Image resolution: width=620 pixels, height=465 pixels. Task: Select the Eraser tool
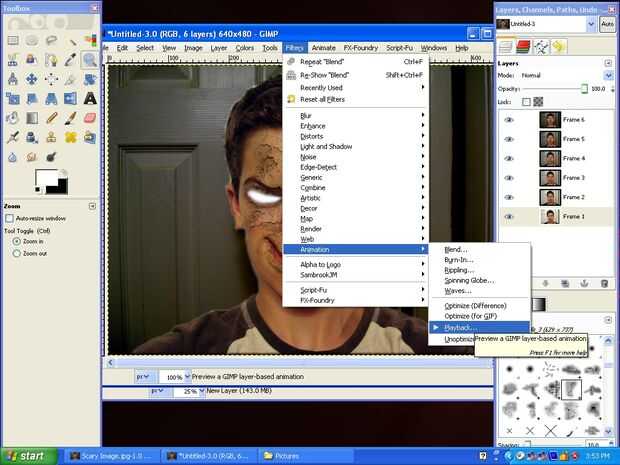[90, 118]
